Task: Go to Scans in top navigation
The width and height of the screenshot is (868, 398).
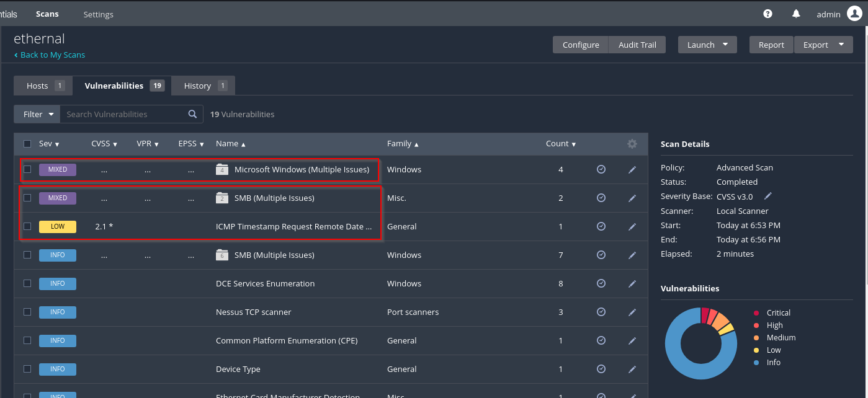Action: tap(47, 14)
